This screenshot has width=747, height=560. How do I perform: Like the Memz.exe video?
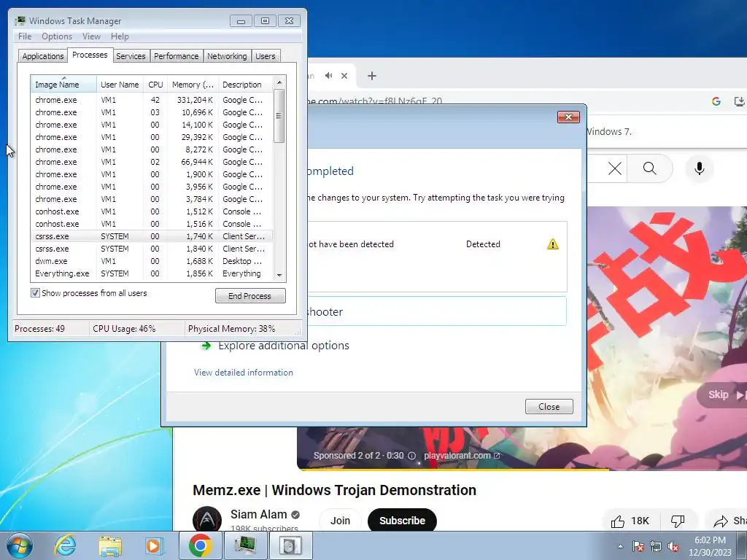[x=630, y=521]
